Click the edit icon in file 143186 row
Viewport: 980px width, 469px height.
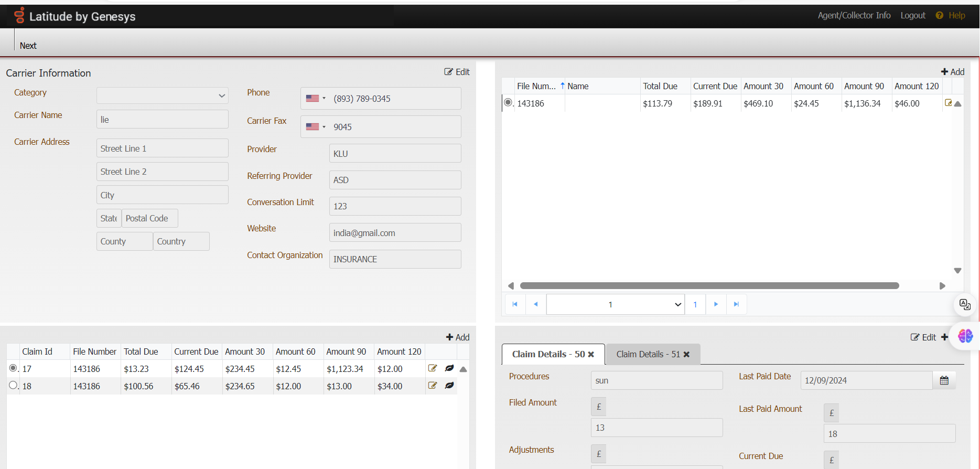pos(948,103)
